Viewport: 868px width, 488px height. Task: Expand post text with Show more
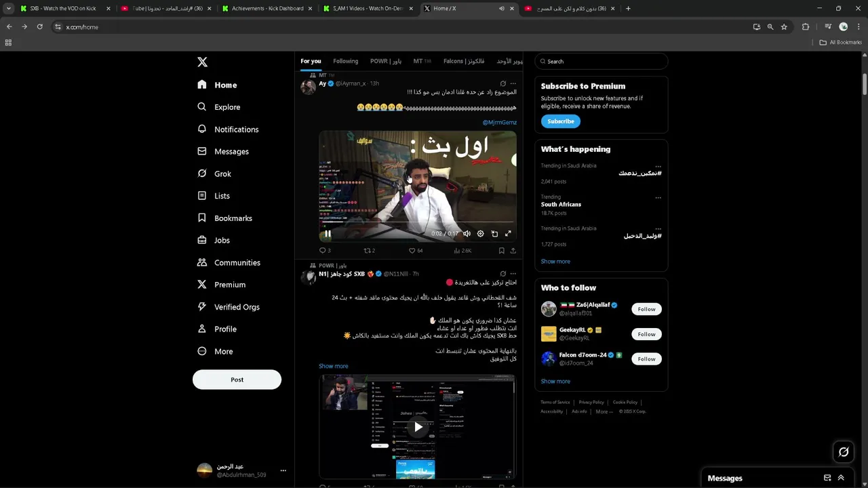coord(334,366)
